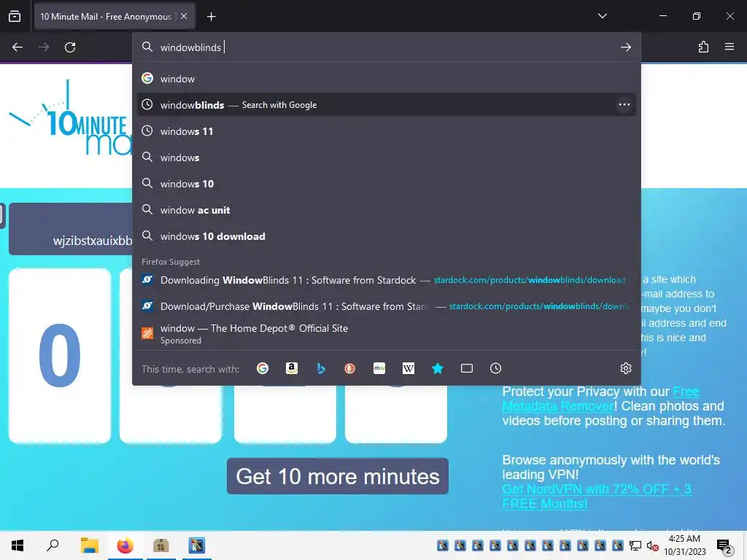Search this time with Wikipedia icon

tap(409, 368)
